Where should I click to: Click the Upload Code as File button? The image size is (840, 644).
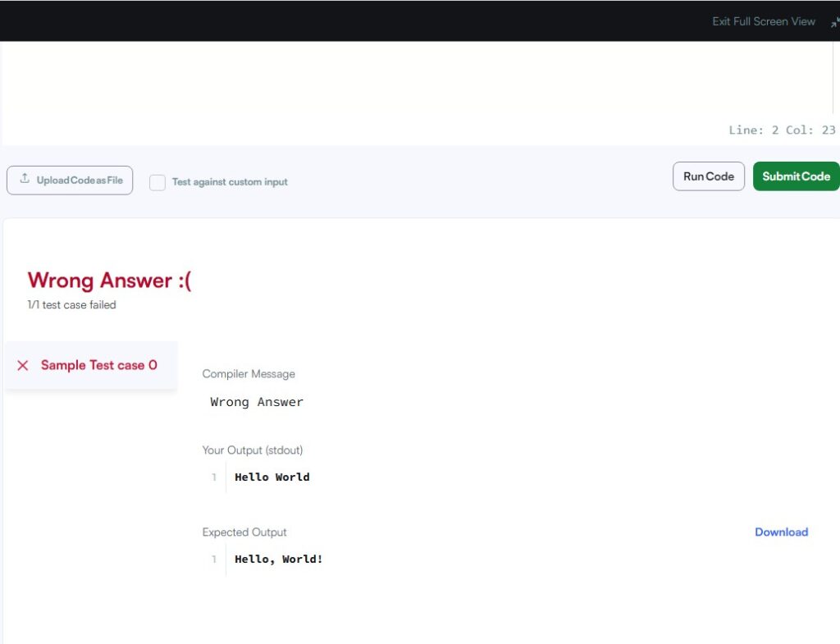point(70,180)
